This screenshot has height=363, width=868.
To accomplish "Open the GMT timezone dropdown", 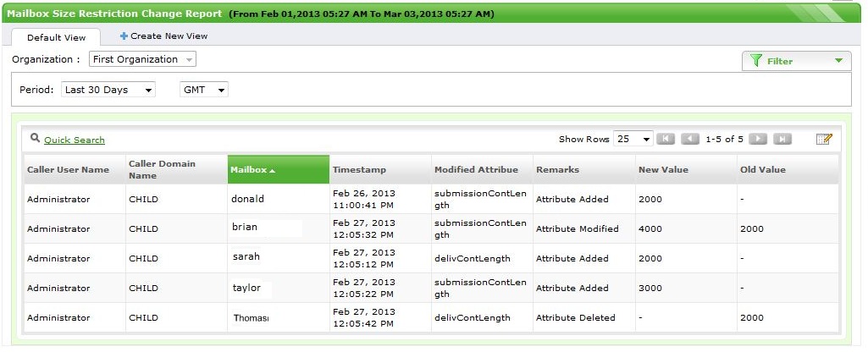I will tap(204, 90).
